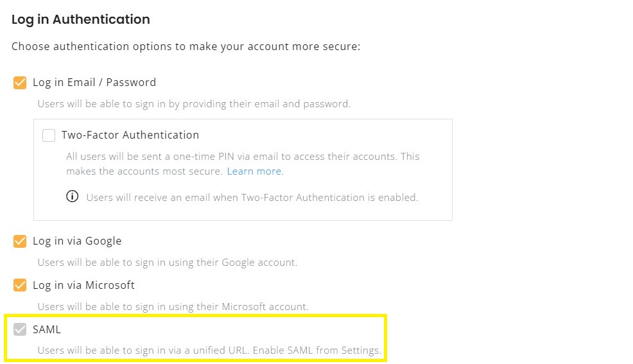
Task: Click the 'Log in Email / Password' label text
Action: (x=94, y=82)
